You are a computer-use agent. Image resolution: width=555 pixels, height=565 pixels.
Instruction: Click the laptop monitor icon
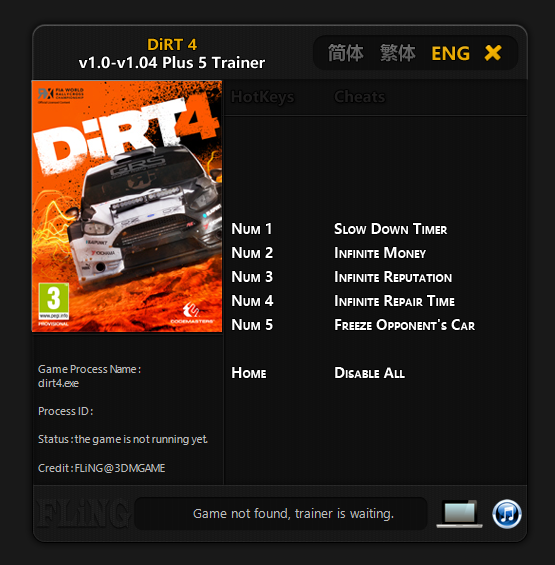[x=459, y=514]
